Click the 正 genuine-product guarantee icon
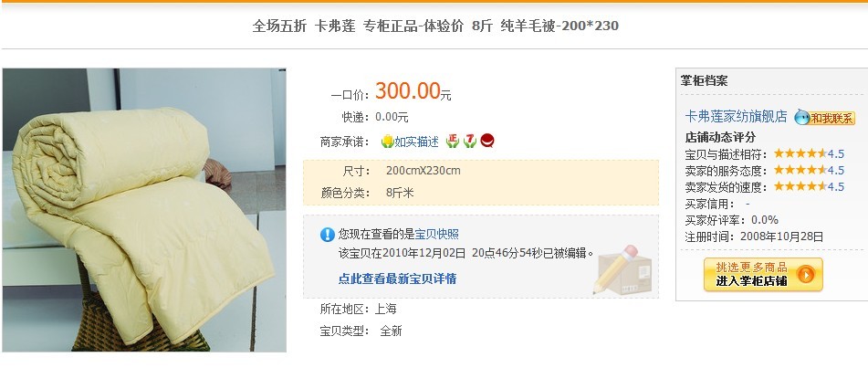The width and height of the screenshot is (868, 368). [453, 142]
